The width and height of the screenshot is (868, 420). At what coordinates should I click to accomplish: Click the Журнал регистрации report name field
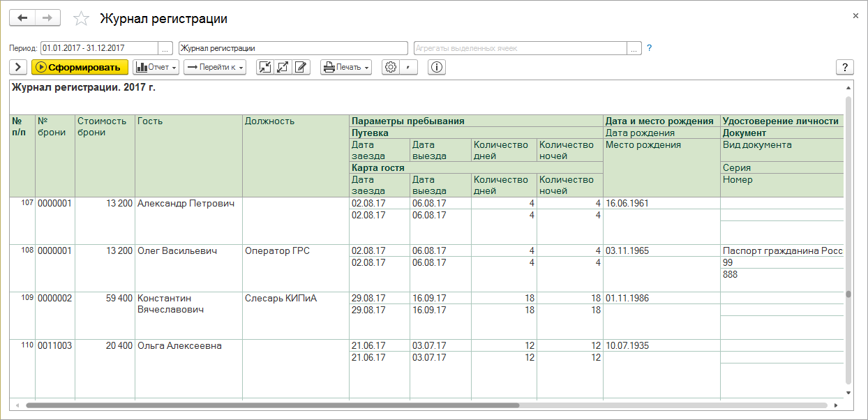click(x=293, y=48)
